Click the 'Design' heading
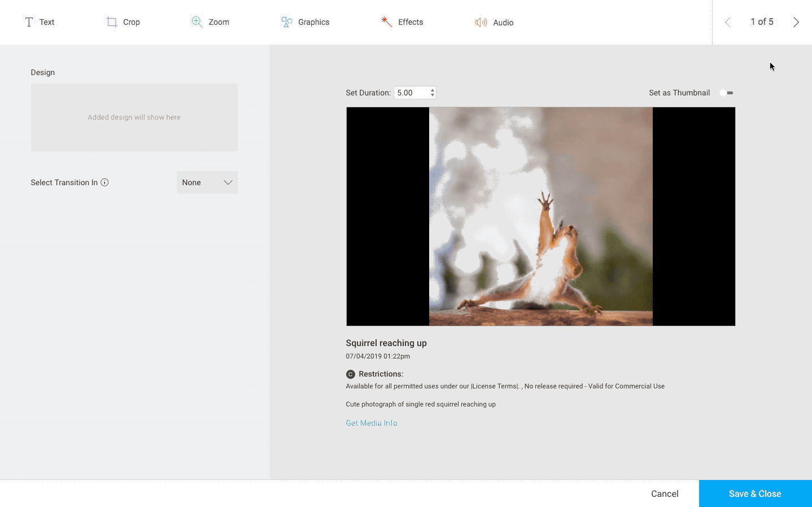 [43, 72]
